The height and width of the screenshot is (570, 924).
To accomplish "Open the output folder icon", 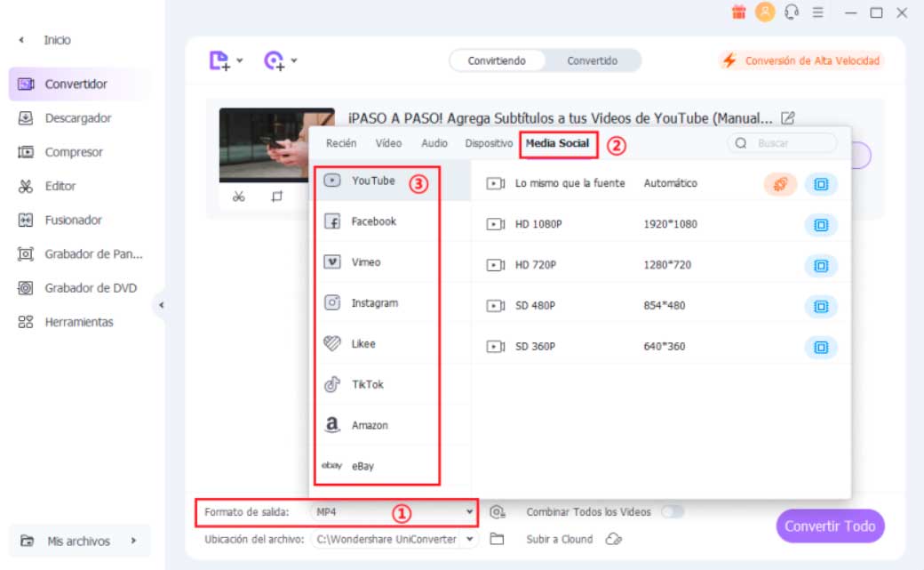I will pyautogui.click(x=498, y=539).
